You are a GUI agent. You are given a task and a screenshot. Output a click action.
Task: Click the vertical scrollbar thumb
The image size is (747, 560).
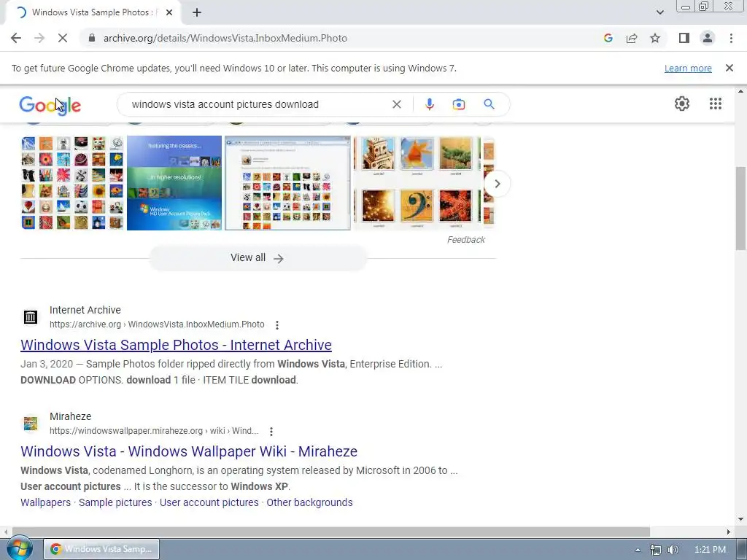coord(740,208)
